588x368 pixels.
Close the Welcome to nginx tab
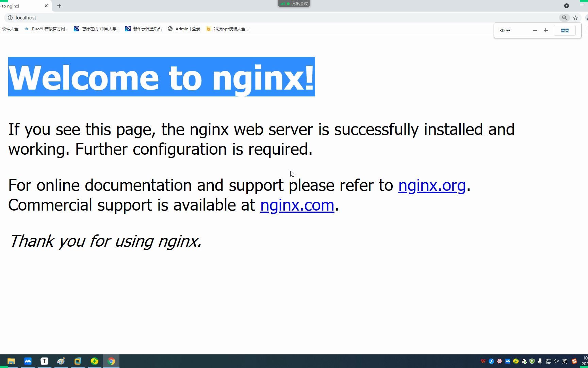pyautogui.click(x=46, y=6)
